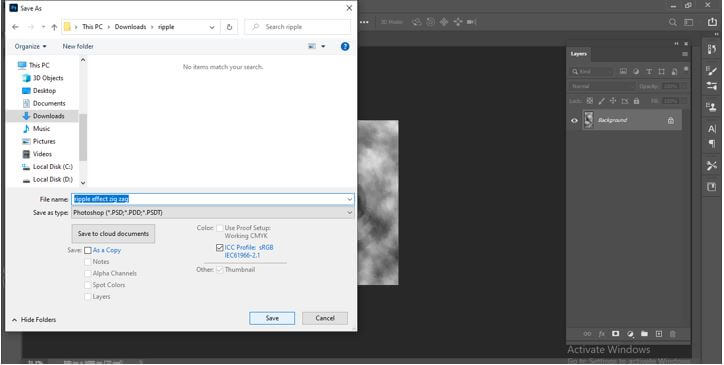Go back in Save As dialog
The height and width of the screenshot is (365, 724).
pyautogui.click(x=15, y=27)
